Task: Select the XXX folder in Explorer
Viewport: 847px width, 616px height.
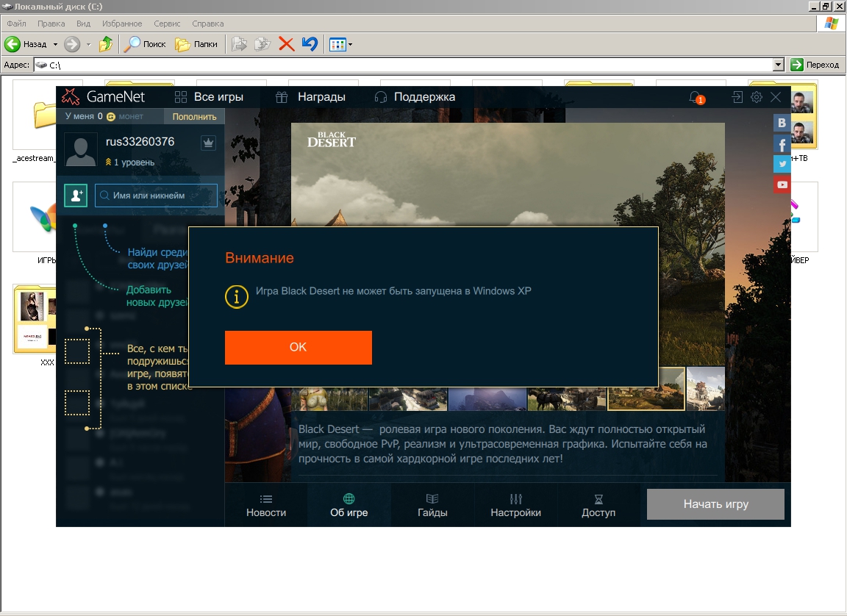Action: coord(34,326)
